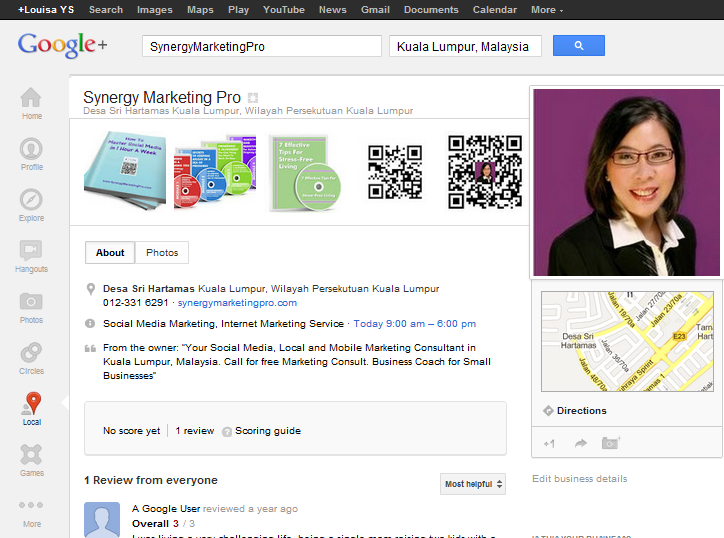Open the Explore compass icon
The image size is (724, 538).
pyautogui.click(x=31, y=199)
